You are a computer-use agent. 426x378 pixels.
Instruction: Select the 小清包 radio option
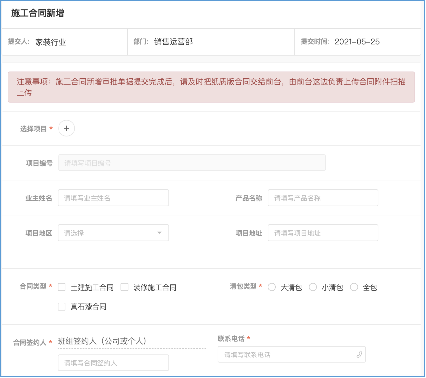pyautogui.click(x=313, y=287)
